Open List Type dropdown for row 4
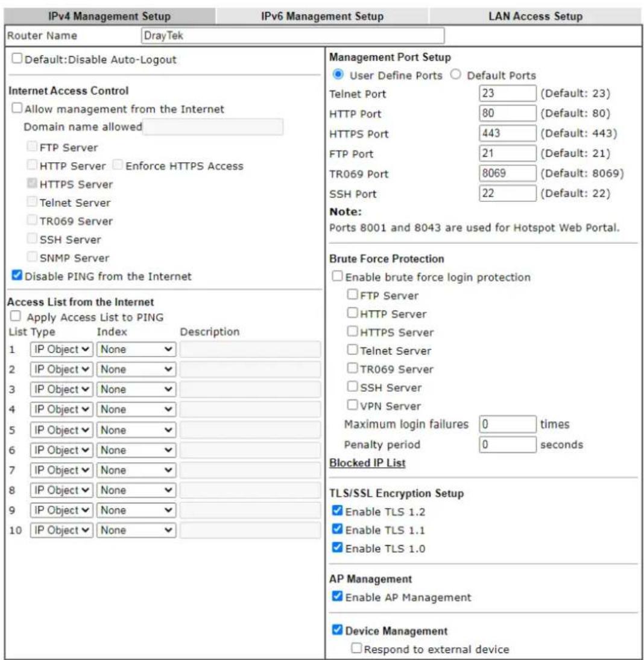The height and width of the screenshot is (660, 644). (62, 409)
